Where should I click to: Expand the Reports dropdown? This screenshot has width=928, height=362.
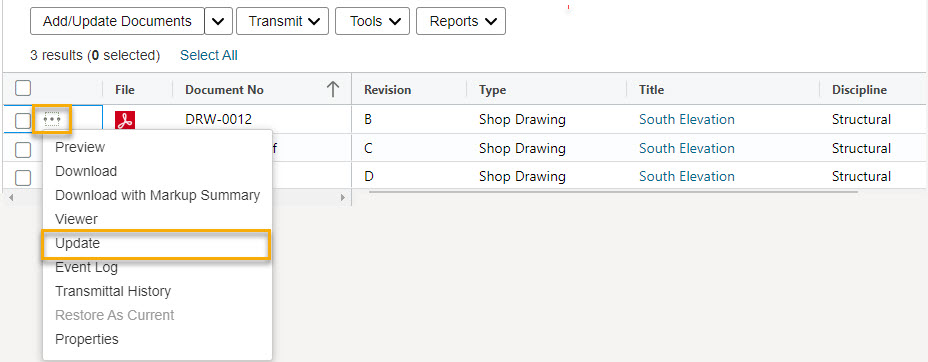pos(461,21)
